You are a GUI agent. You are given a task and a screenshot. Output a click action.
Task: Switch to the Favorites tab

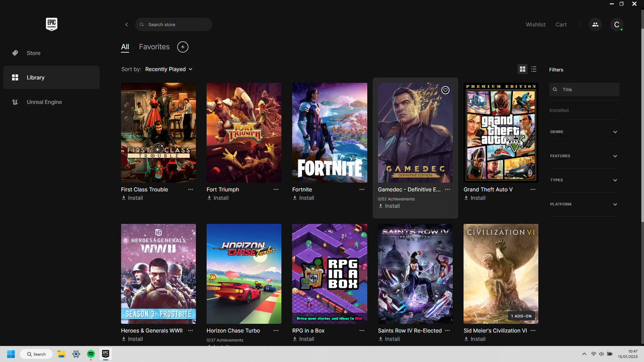(x=154, y=47)
